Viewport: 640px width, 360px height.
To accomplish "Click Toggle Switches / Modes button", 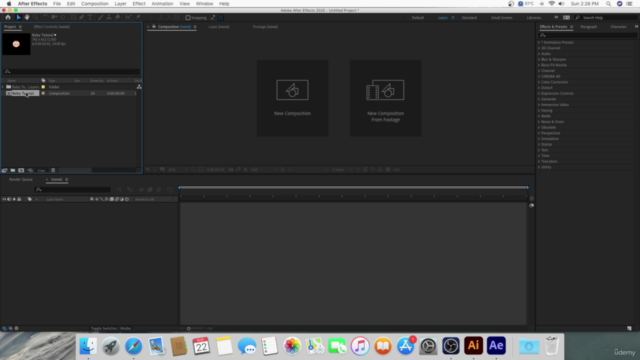I will tap(111, 328).
